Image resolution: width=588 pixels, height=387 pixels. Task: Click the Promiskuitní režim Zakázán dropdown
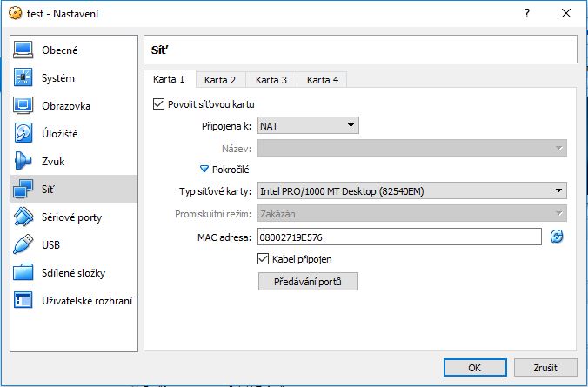click(x=412, y=214)
